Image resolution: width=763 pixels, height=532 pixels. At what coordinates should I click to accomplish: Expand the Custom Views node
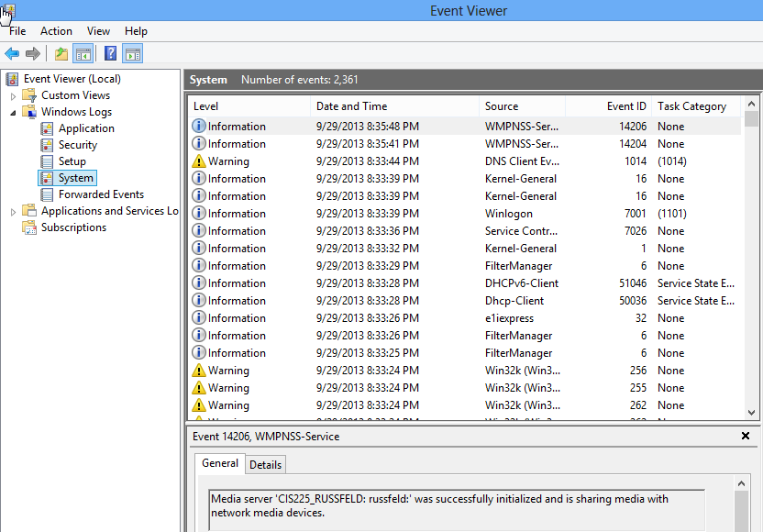click(x=13, y=95)
